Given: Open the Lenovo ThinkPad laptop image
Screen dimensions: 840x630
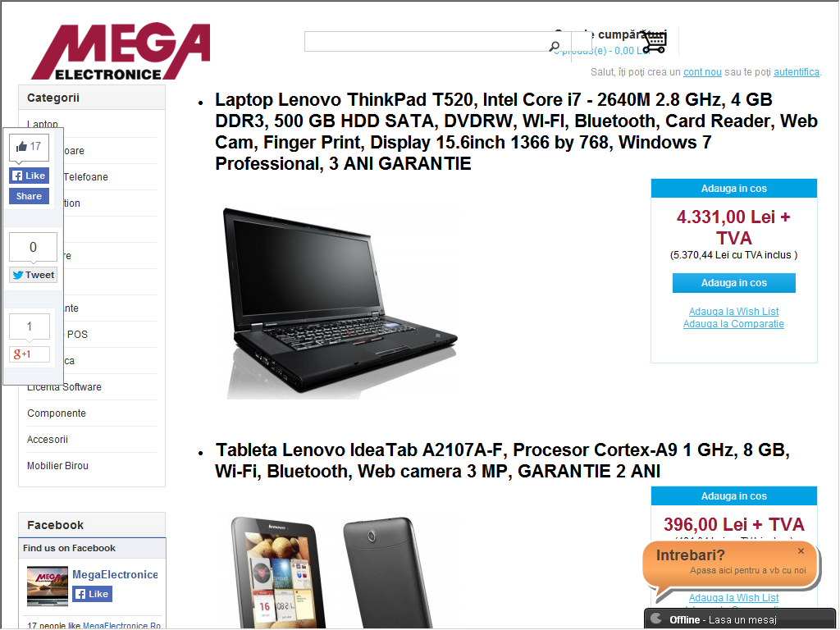Looking at the screenshot, I should [x=340, y=303].
